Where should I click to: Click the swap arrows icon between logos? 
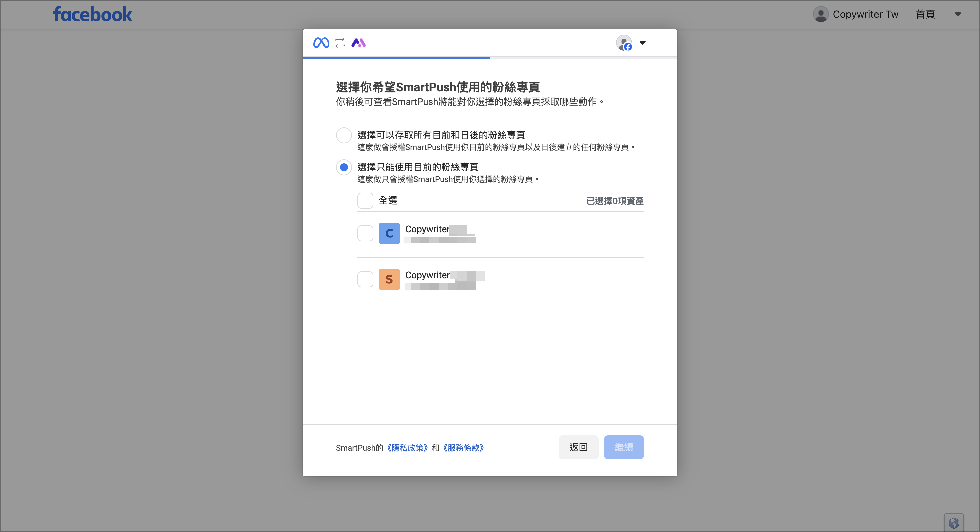340,43
